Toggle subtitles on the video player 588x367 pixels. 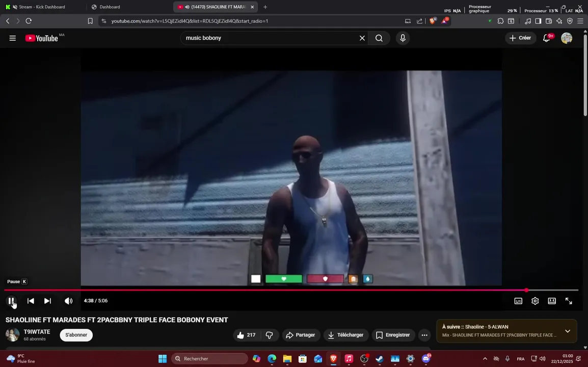coord(518,301)
